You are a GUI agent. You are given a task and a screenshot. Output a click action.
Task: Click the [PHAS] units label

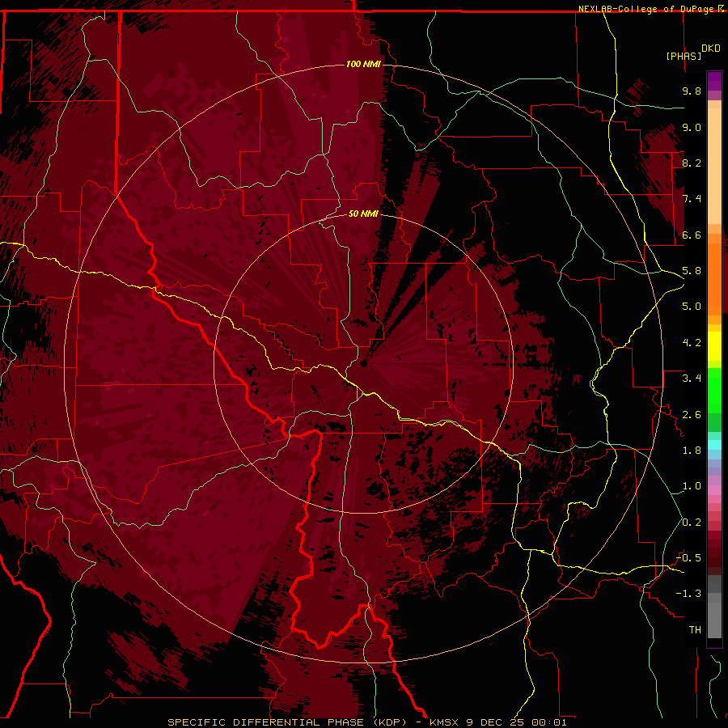684,56
